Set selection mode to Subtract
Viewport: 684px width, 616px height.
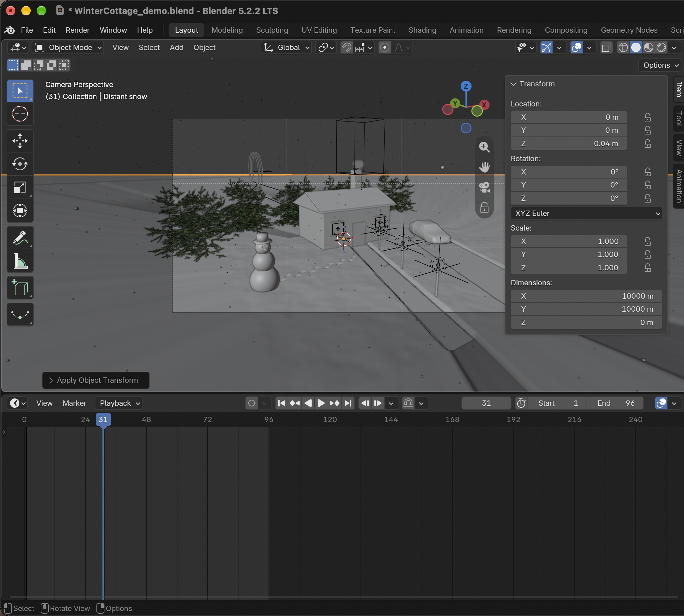(39, 65)
